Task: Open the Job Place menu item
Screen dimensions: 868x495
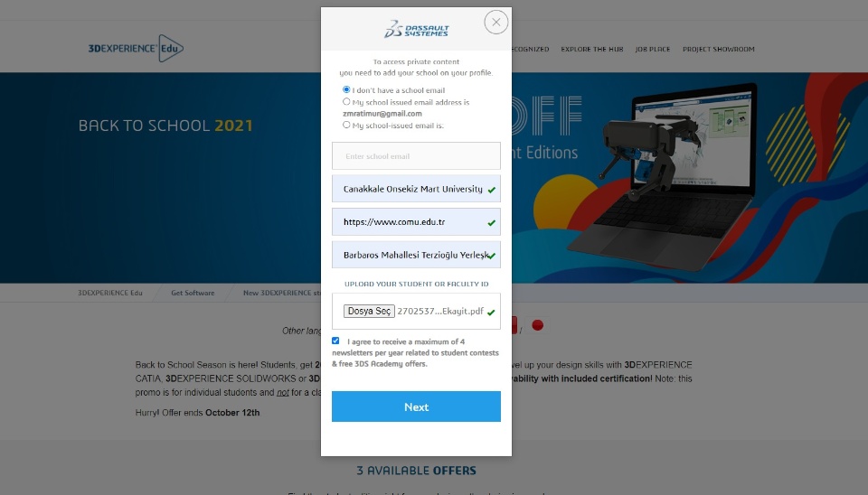Action: point(653,49)
